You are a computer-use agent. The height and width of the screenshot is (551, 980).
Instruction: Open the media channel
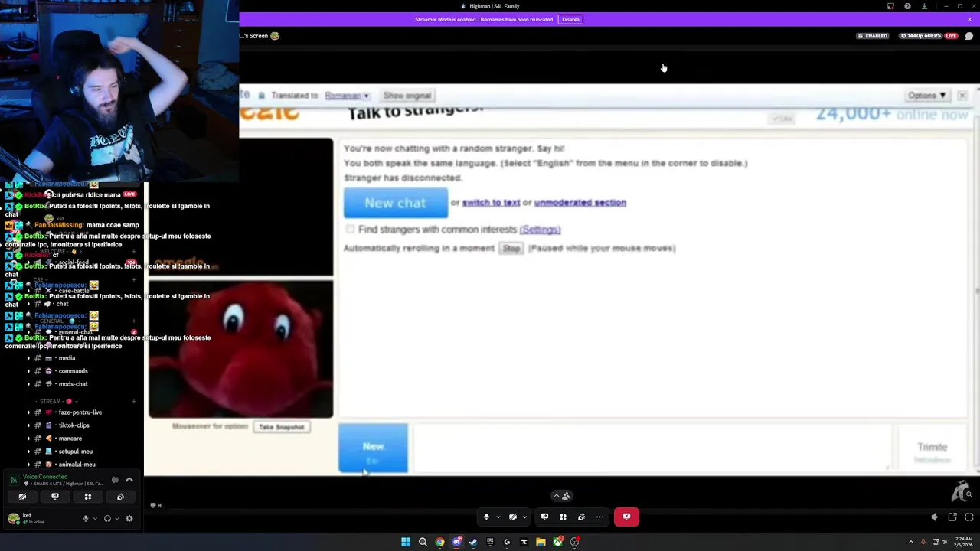(x=67, y=358)
